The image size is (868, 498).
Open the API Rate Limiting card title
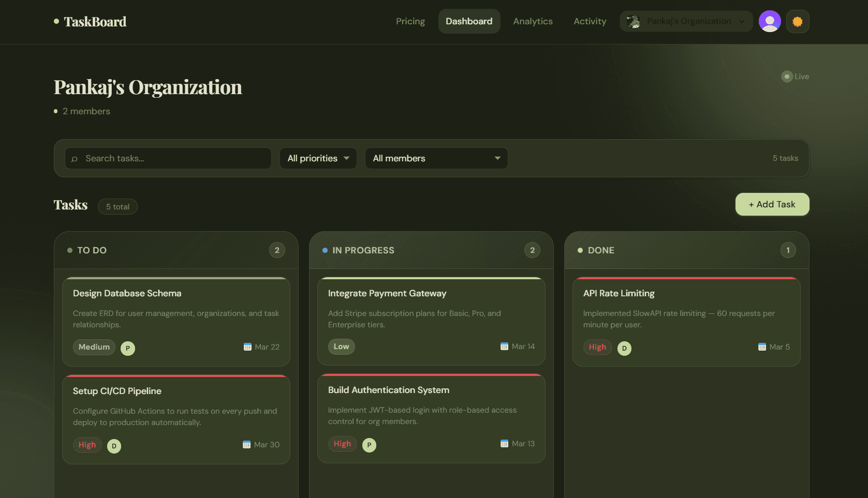(x=619, y=293)
